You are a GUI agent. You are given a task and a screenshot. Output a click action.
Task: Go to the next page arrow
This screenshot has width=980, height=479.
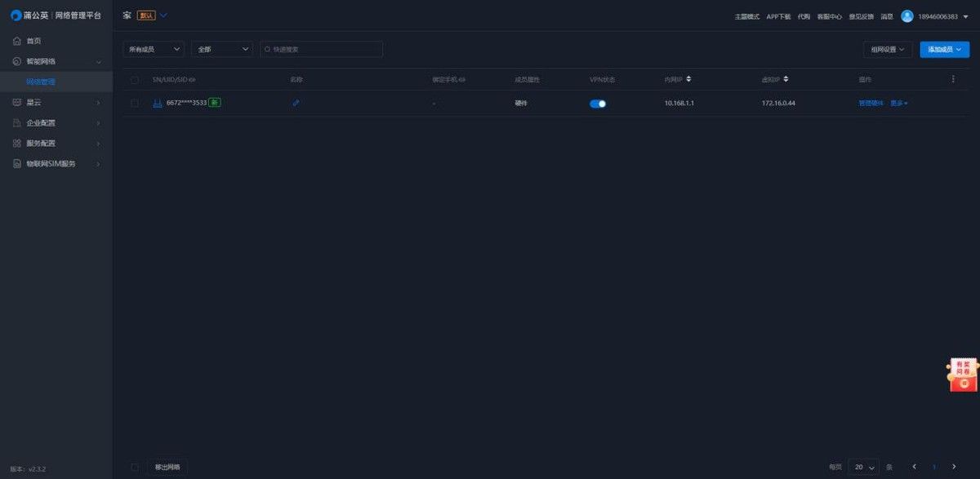pos(954,467)
